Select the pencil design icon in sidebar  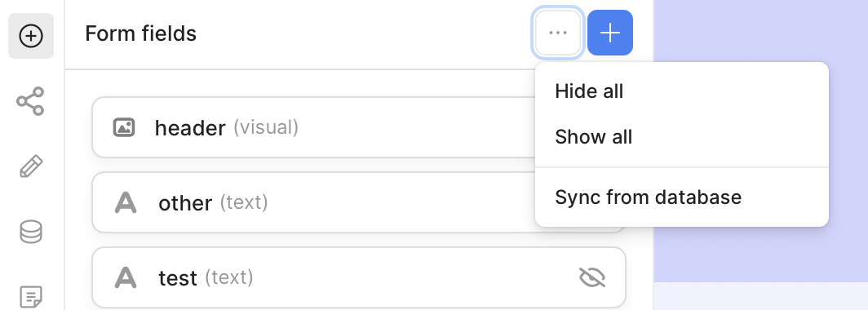[x=31, y=166]
